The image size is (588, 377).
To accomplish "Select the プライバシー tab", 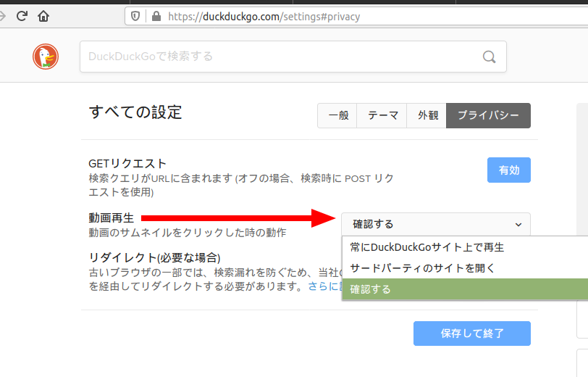I will pyautogui.click(x=488, y=116).
